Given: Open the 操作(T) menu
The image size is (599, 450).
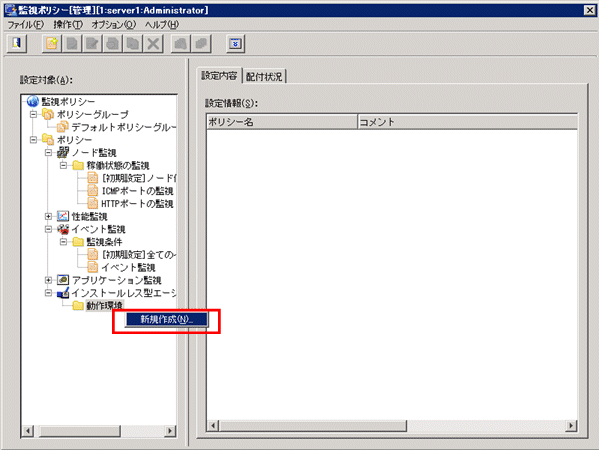Looking at the screenshot, I should [x=68, y=24].
